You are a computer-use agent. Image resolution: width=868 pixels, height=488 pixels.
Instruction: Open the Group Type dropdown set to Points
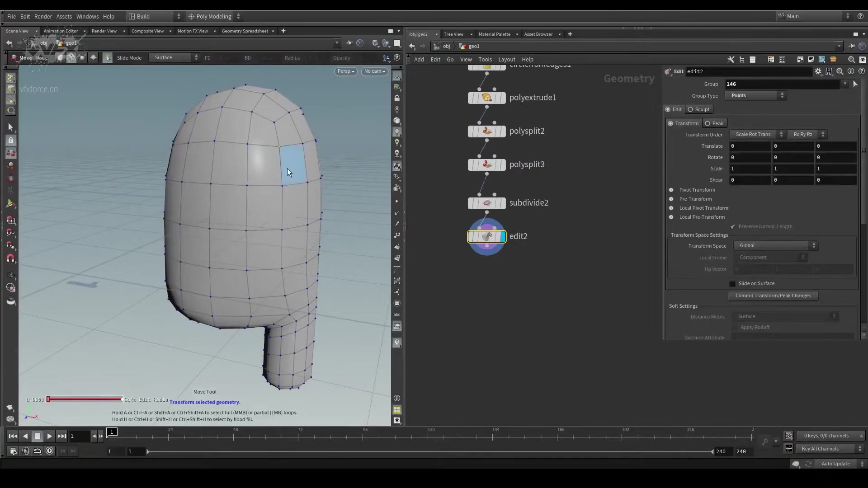click(x=756, y=95)
